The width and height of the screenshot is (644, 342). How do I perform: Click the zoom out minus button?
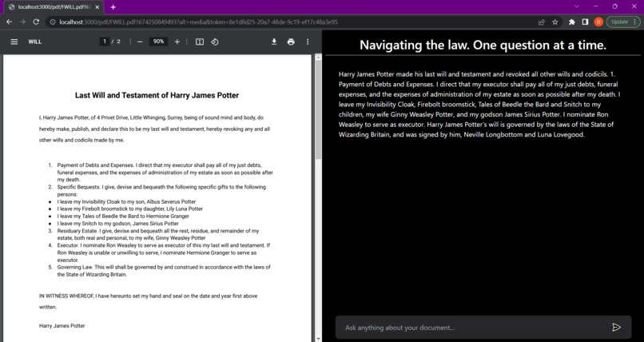[140, 42]
